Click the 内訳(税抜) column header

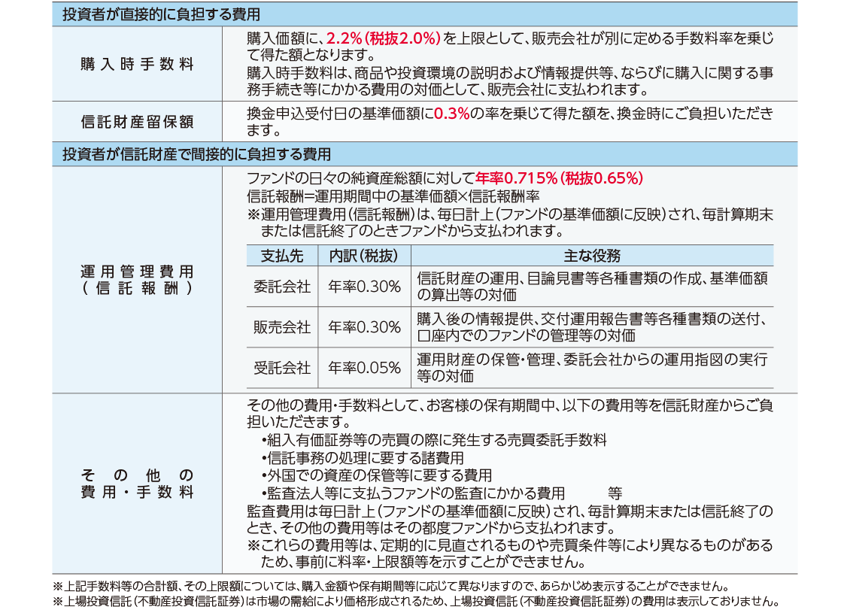pos(364,256)
